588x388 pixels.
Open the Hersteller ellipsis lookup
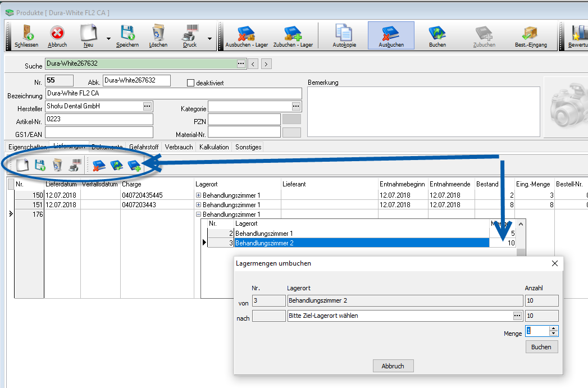[147, 107]
